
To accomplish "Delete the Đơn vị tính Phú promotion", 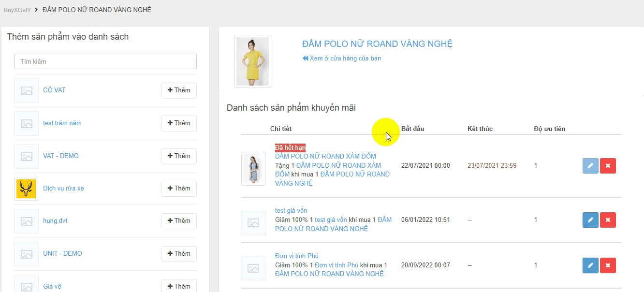I will click(608, 265).
